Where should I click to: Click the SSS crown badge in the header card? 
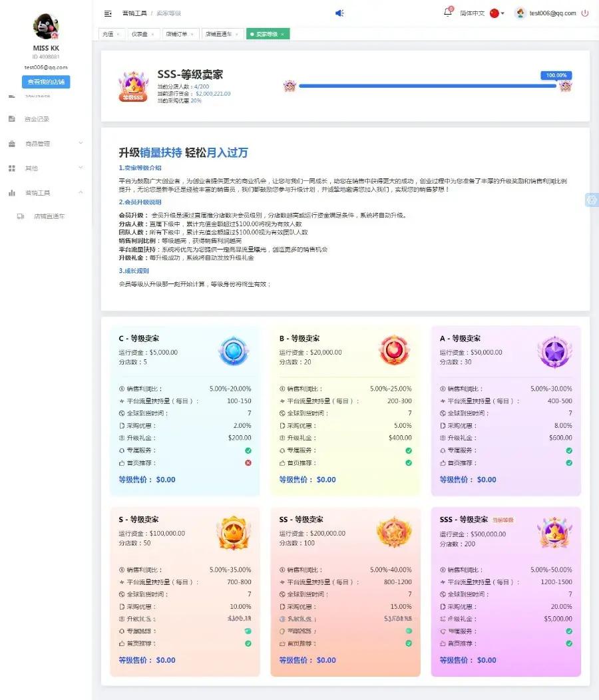pyautogui.click(x=133, y=86)
